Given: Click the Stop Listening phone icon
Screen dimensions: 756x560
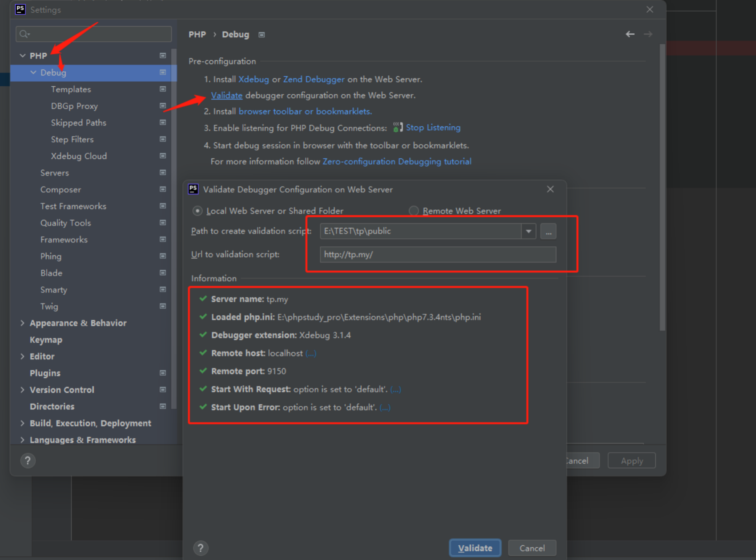Looking at the screenshot, I should 397,127.
